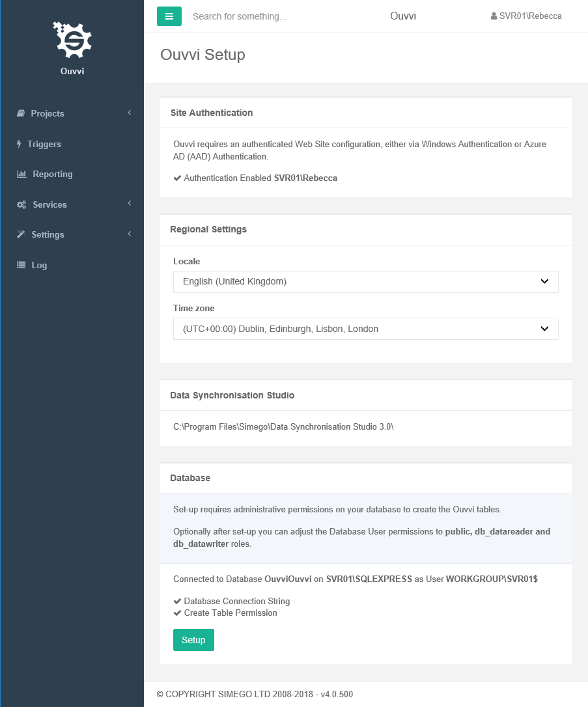The width and height of the screenshot is (588, 707).
Task: Open Triggers in the sidebar
Action: click(x=44, y=144)
